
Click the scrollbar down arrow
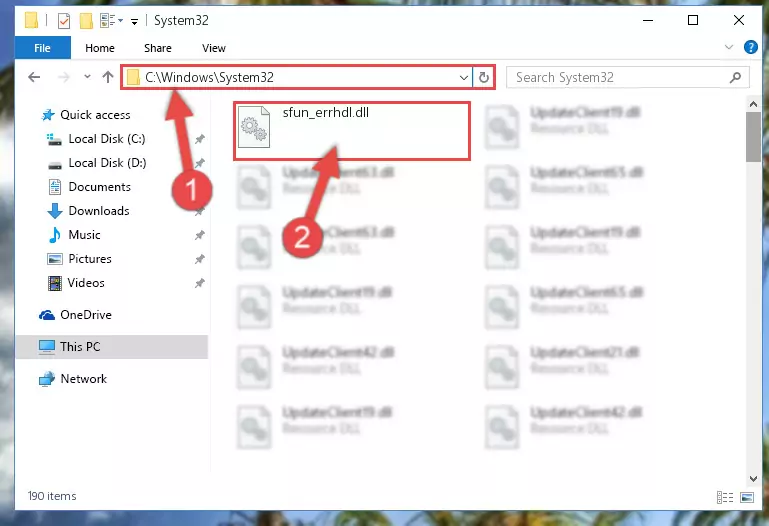click(753, 478)
